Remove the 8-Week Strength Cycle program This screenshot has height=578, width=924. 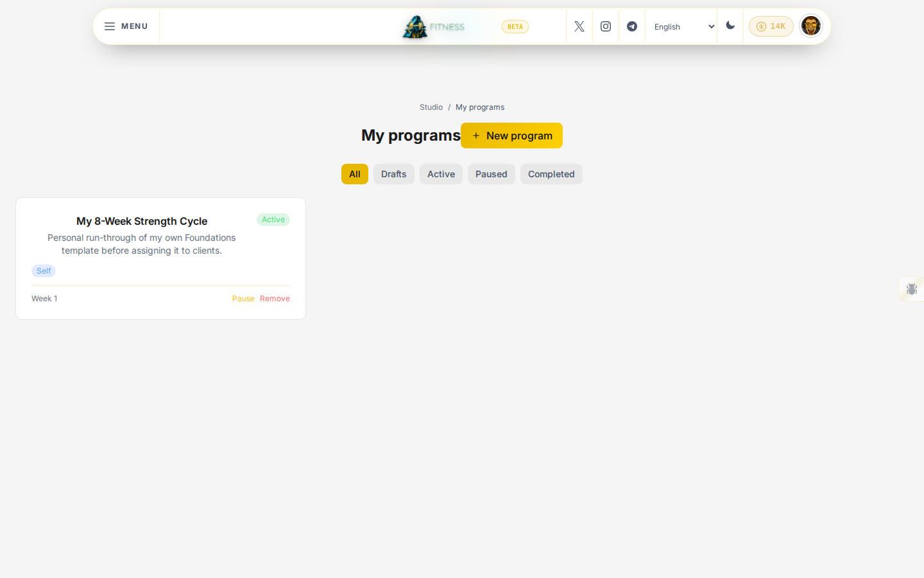tap(275, 299)
